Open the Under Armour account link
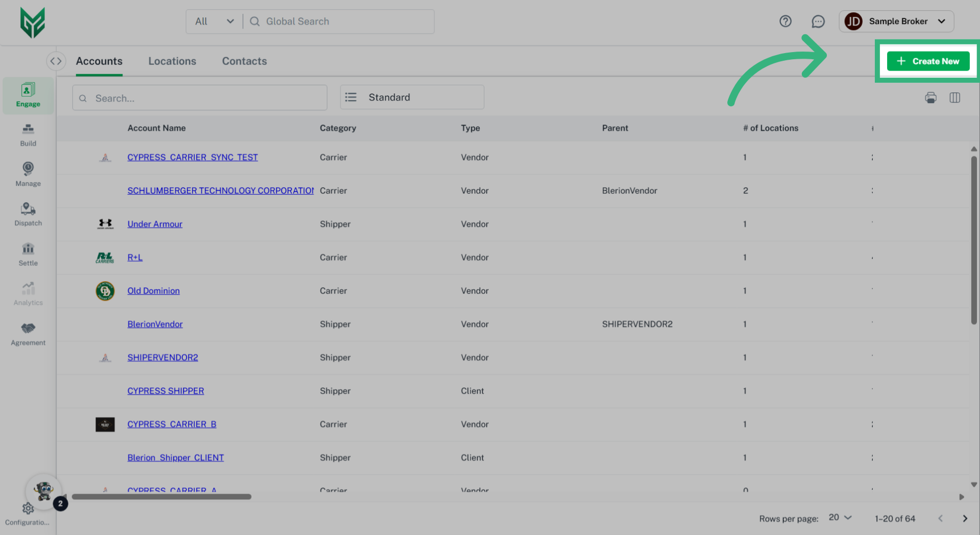980x535 pixels. click(155, 224)
